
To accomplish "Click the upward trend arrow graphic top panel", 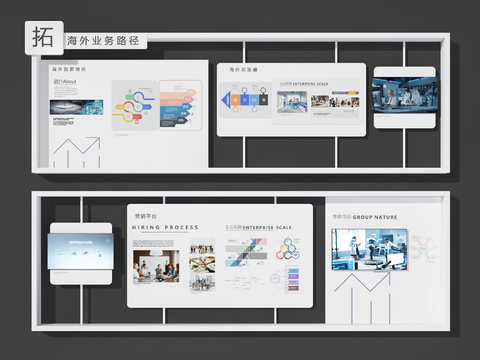I will 77,152.
